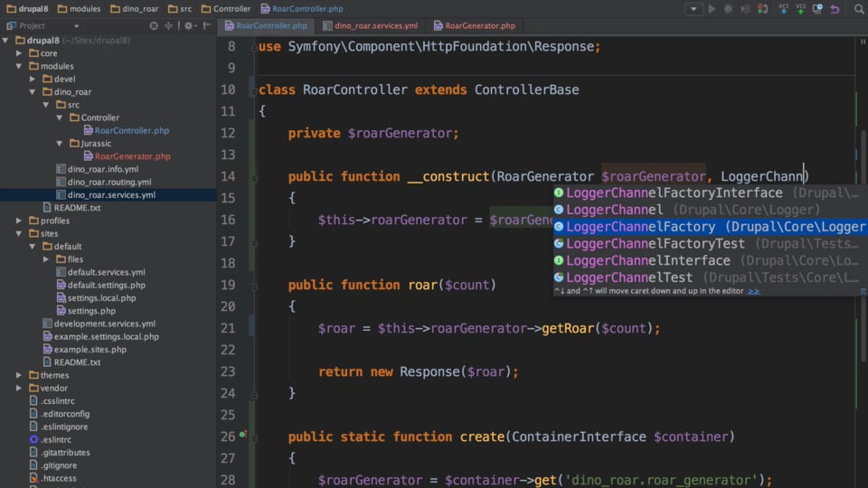Click the purple revert undo icon

835,9
